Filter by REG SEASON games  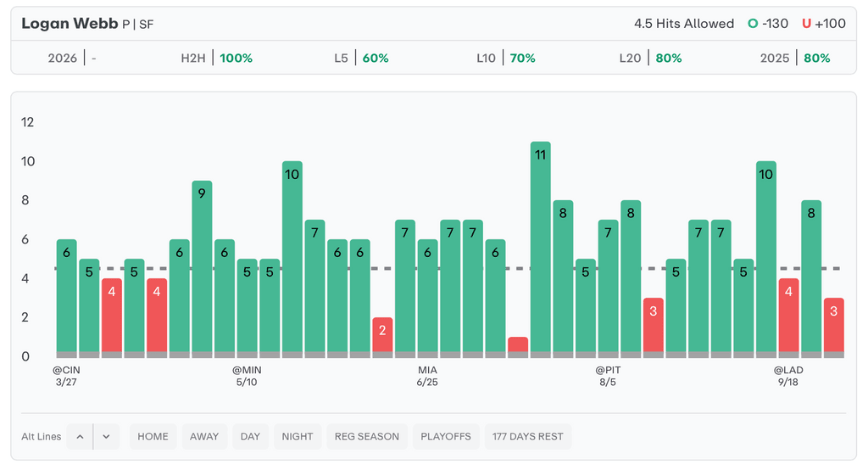tap(367, 437)
